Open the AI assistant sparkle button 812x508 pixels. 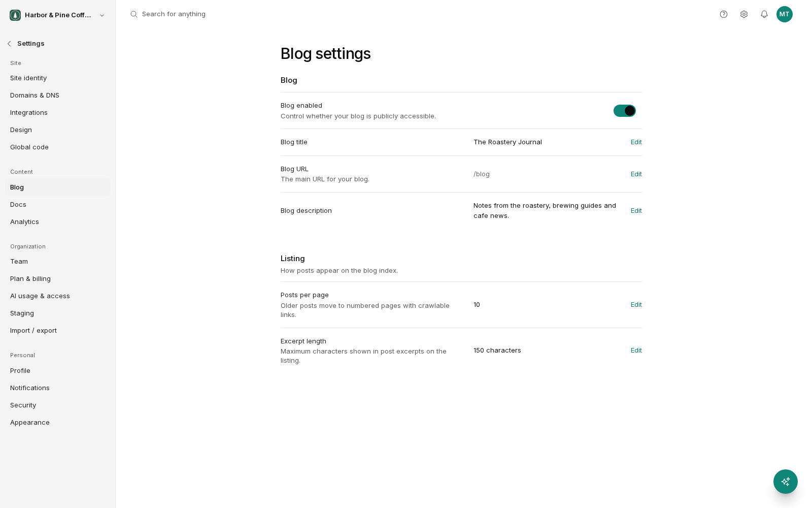click(786, 482)
